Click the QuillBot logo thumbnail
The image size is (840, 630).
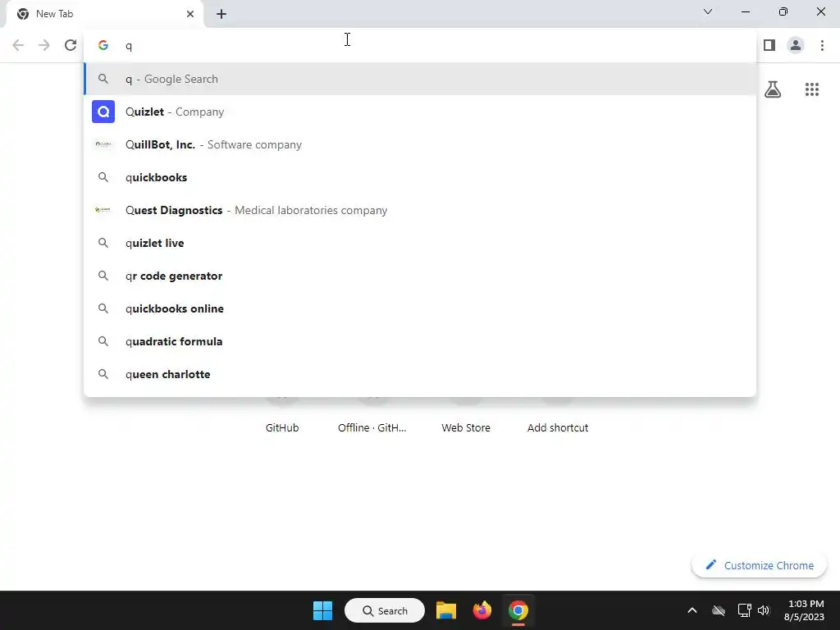click(x=103, y=144)
